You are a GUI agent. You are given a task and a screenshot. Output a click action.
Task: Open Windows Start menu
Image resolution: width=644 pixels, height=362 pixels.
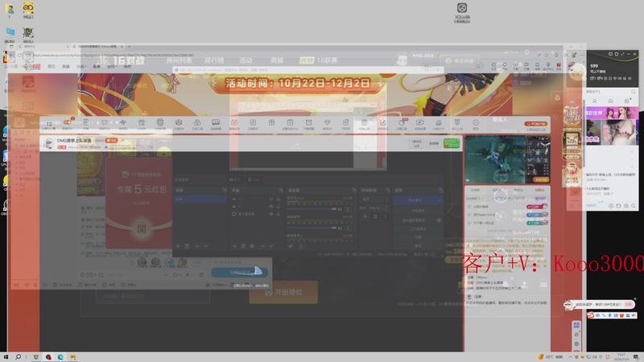(x=6, y=357)
